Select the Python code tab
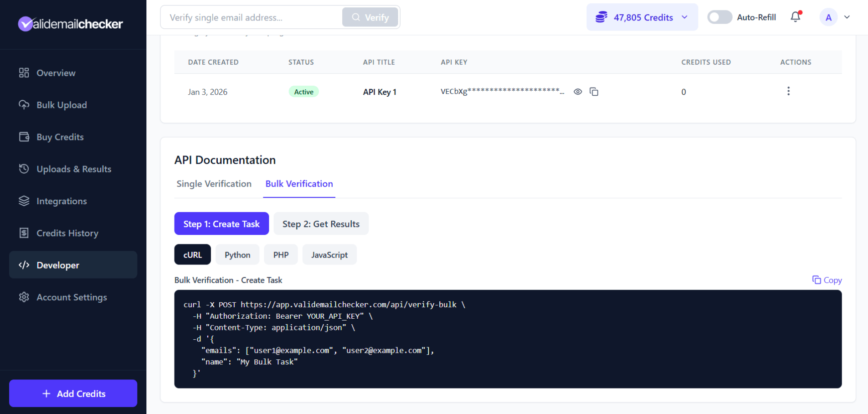868x414 pixels. click(x=237, y=254)
